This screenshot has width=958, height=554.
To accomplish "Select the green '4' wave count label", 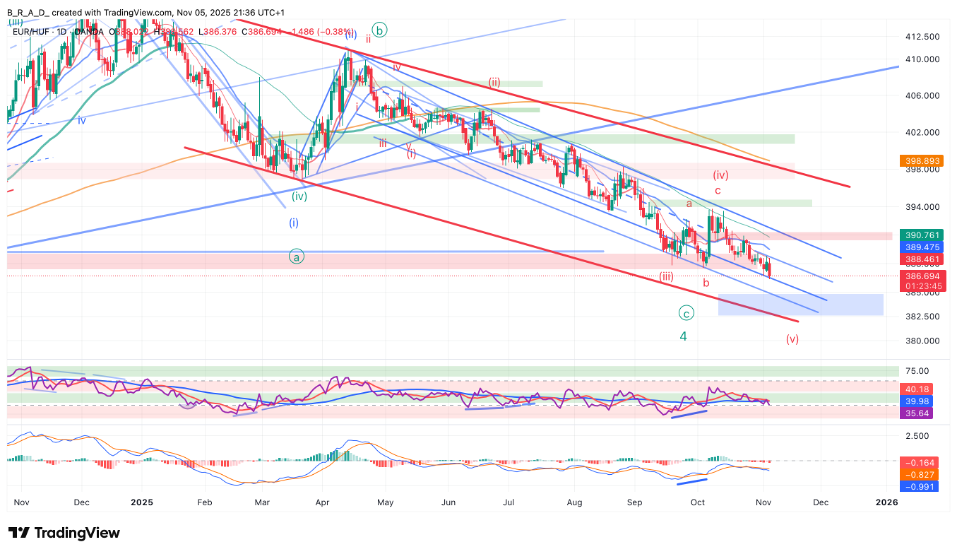I will [x=684, y=337].
